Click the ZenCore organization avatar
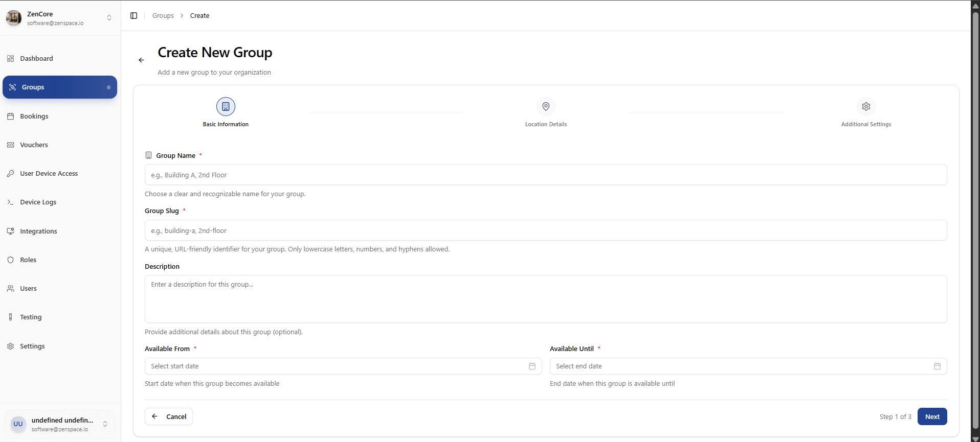Screen dimensions: 980x442 coord(14,18)
